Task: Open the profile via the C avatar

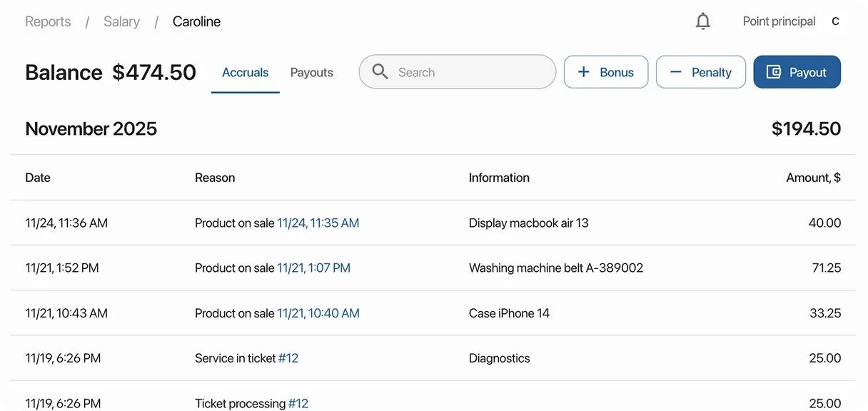Action: [x=835, y=21]
